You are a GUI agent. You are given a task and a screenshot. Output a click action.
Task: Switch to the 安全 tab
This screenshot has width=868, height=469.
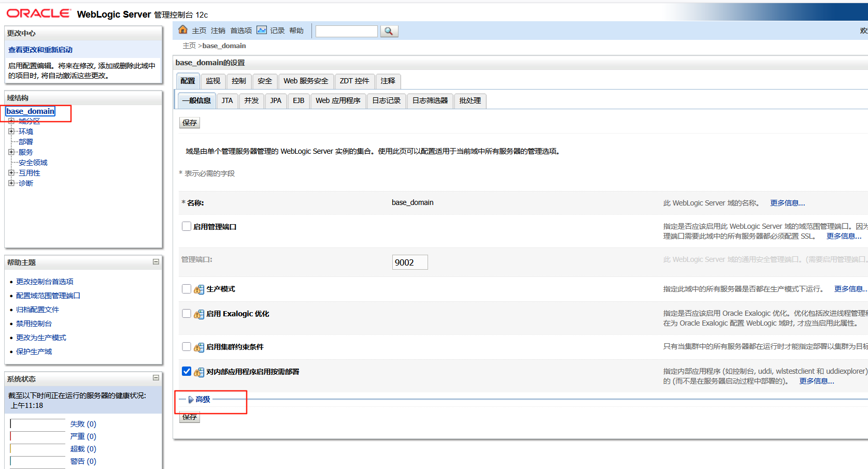tap(265, 81)
